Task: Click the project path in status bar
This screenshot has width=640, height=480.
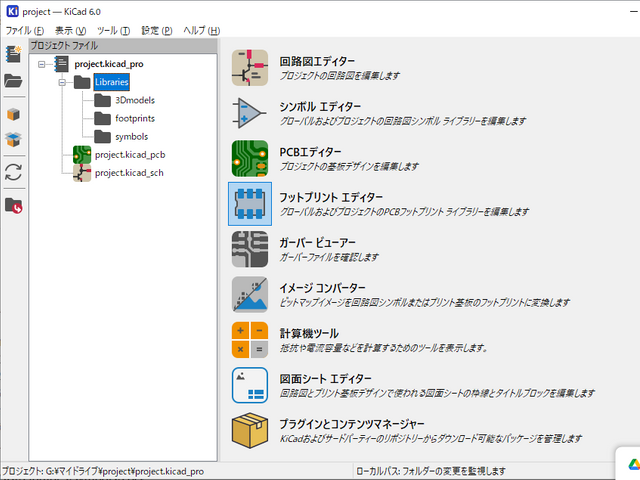Action: [103, 471]
